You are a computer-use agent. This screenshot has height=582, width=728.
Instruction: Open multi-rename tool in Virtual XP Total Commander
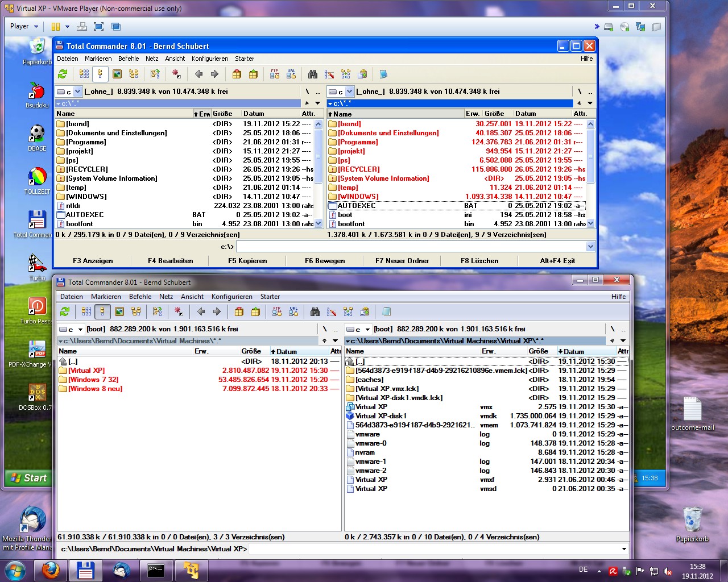pyautogui.click(x=329, y=74)
